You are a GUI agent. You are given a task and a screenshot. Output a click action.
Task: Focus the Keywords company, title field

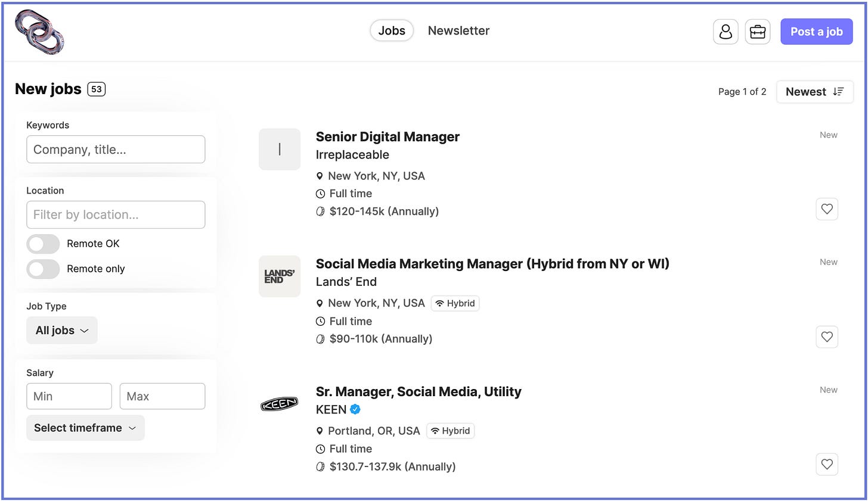coord(116,150)
